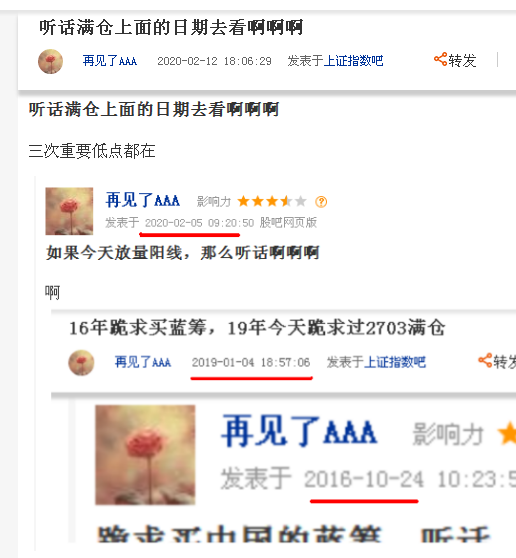This screenshot has height=558, width=516.
Task: Open 再见了AAA username link in top post header
Action: 110,61
